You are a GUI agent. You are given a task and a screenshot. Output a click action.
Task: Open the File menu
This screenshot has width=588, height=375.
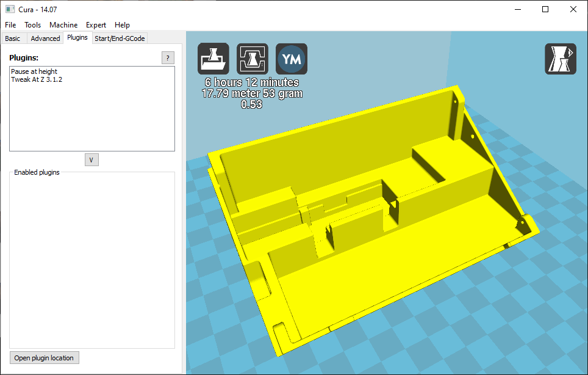(x=10, y=25)
